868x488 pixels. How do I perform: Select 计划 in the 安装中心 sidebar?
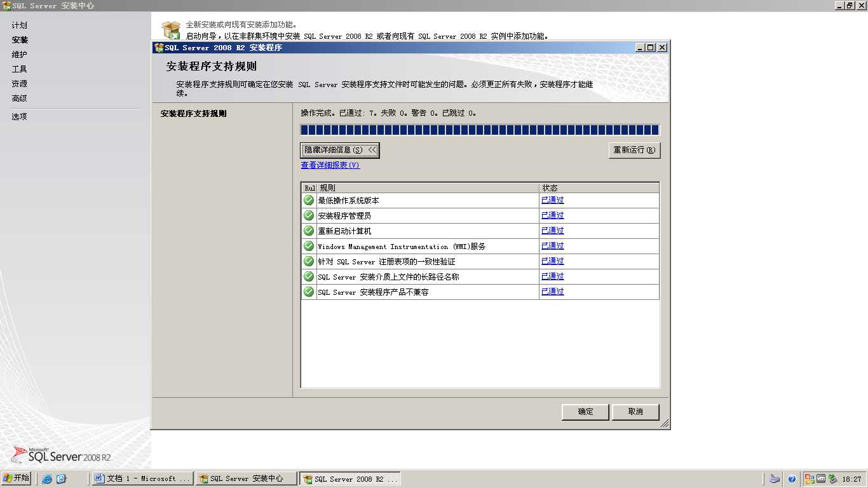(20, 25)
